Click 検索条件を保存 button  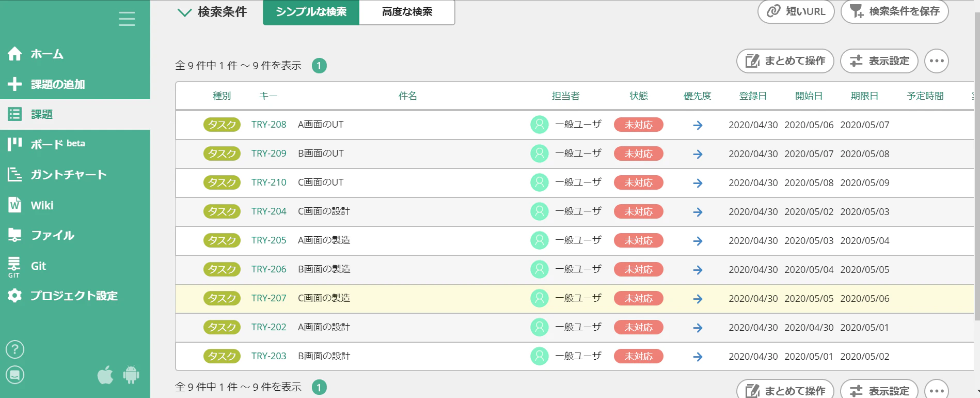(895, 11)
